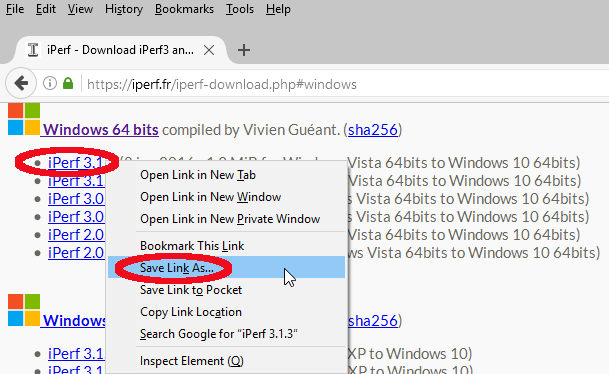609x374 pixels.
Task: Open a new tab with plus button
Action: coord(244,50)
